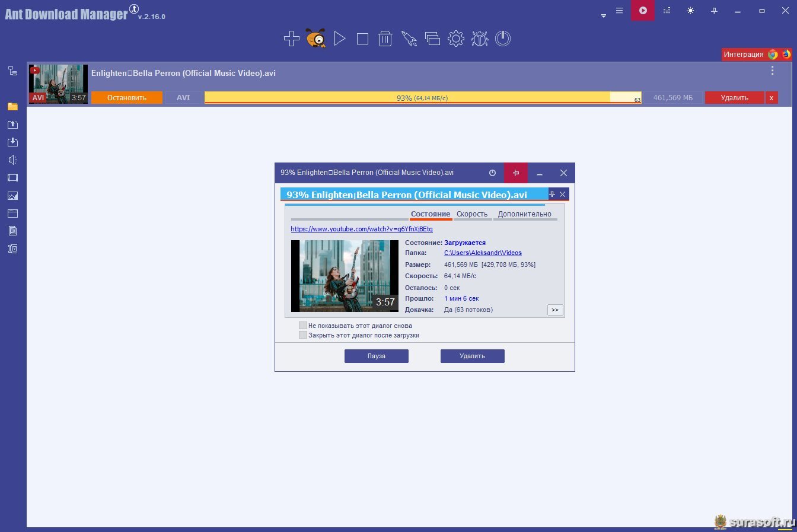797x532 pixels.
Task: Click the Интеграция label
Action: tap(744, 55)
